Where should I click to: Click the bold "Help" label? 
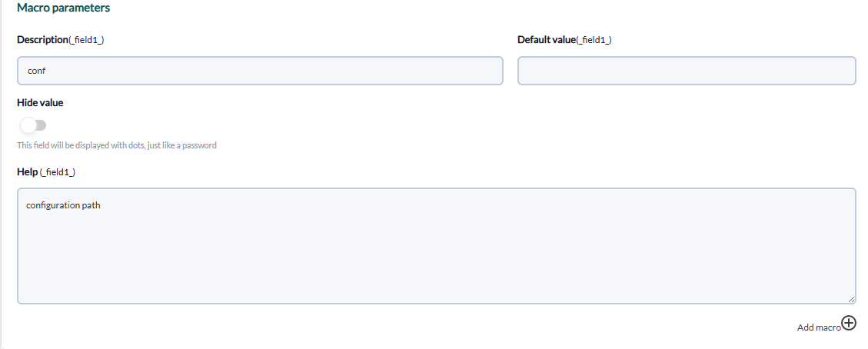(28, 172)
